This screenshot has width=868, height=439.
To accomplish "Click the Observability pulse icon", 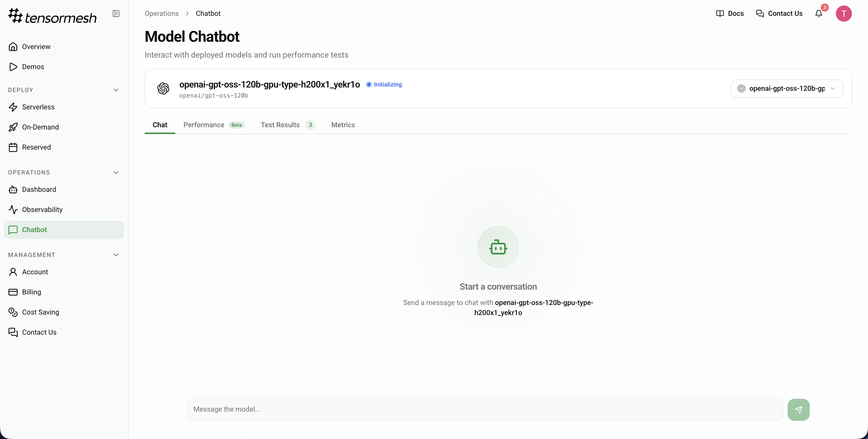I will (13, 209).
